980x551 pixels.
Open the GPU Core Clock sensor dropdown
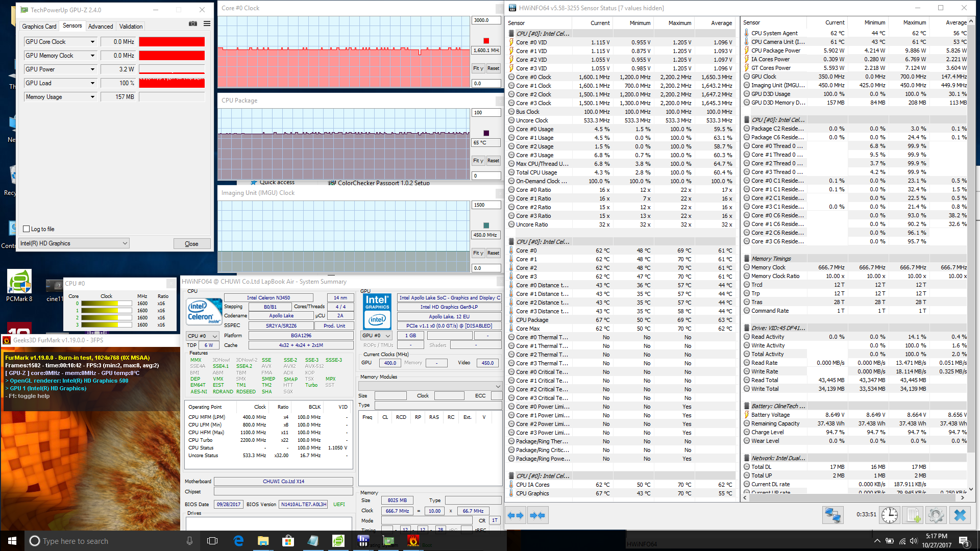pyautogui.click(x=92, y=42)
